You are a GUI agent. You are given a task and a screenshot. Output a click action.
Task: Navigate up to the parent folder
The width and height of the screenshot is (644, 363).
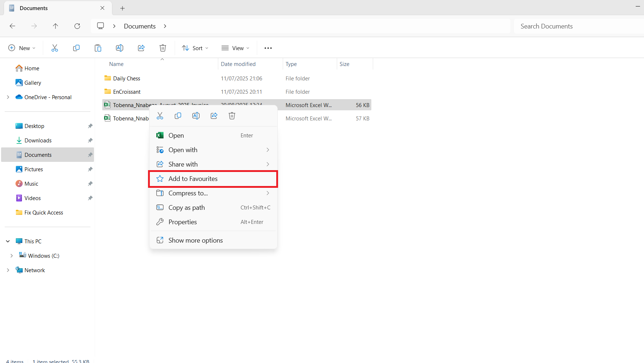click(55, 26)
